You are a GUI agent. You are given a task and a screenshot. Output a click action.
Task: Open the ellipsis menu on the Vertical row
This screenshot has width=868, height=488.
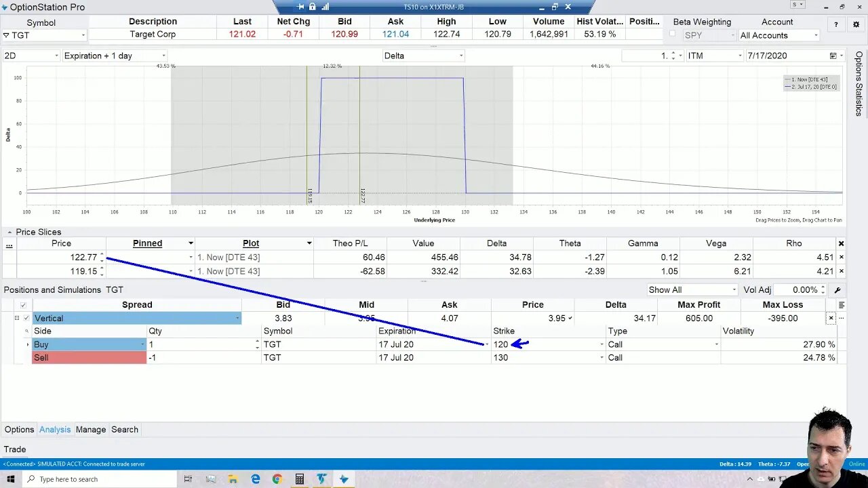point(842,318)
